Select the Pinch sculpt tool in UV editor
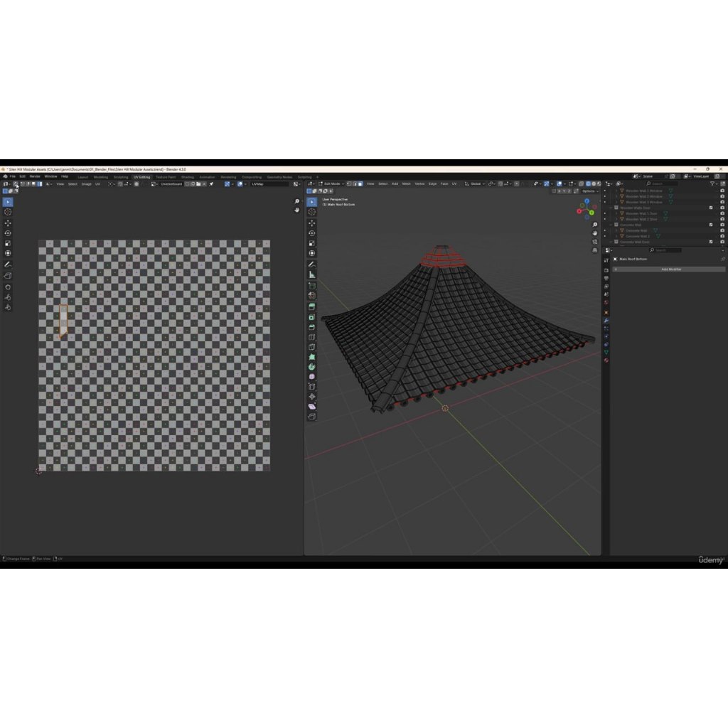728x728 pixels. [8, 307]
